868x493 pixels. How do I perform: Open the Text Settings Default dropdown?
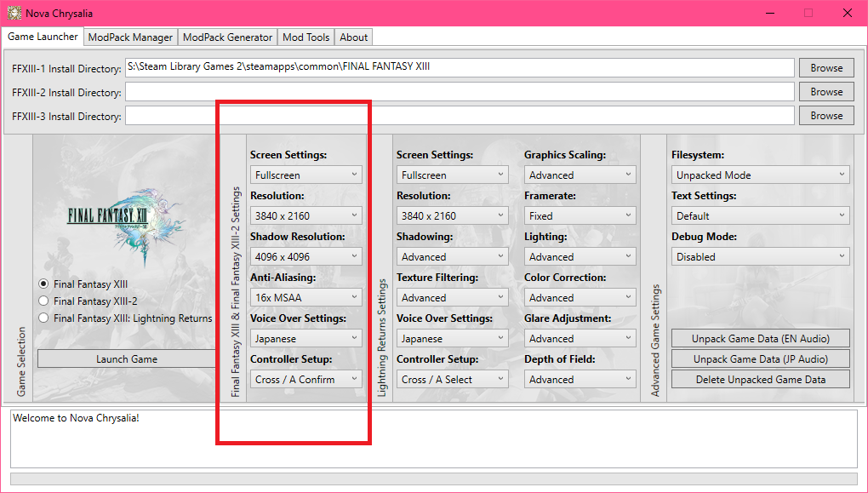[x=761, y=216]
